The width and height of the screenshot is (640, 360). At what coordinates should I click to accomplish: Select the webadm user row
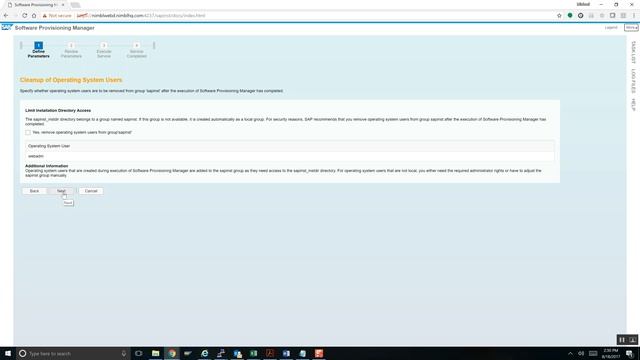tap(290, 156)
